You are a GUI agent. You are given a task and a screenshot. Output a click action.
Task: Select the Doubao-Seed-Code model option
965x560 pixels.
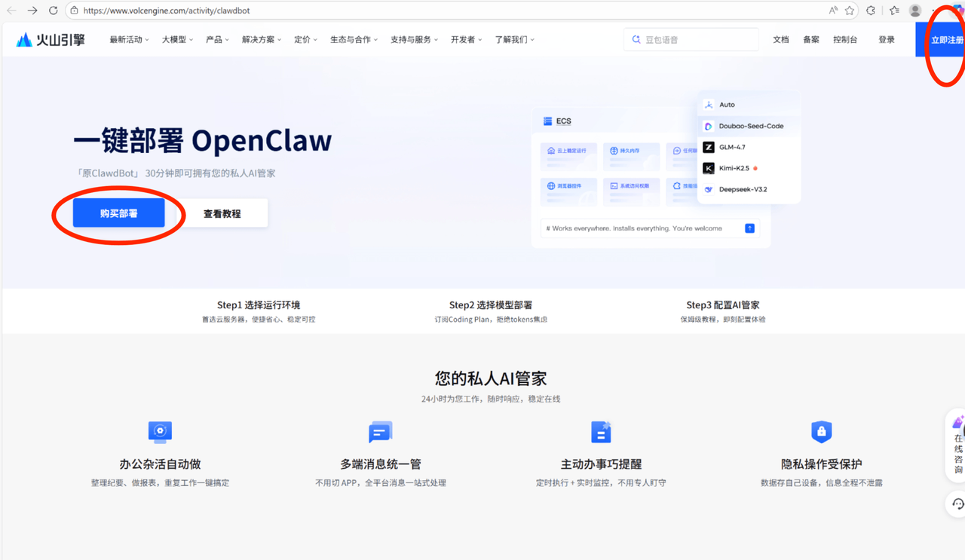749,126
